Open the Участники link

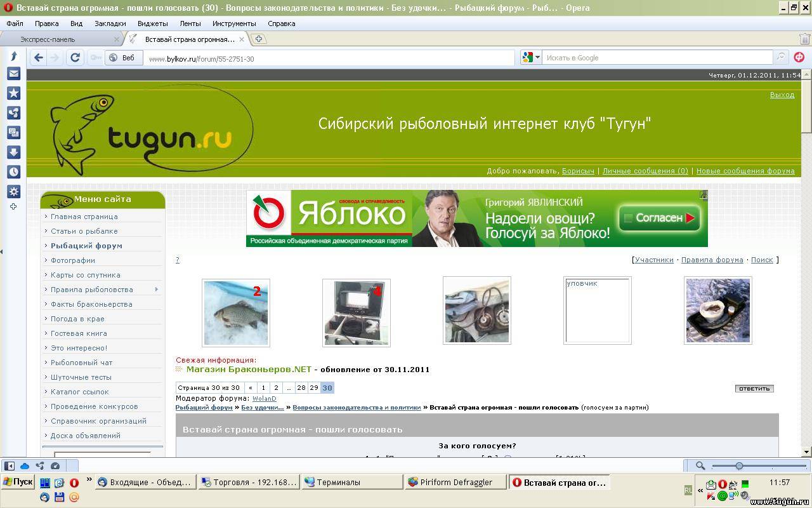[x=654, y=260]
